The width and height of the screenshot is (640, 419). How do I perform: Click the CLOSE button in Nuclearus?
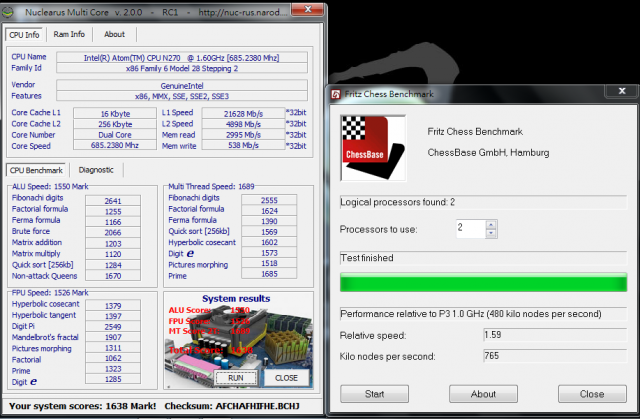(x=286, y=378)
